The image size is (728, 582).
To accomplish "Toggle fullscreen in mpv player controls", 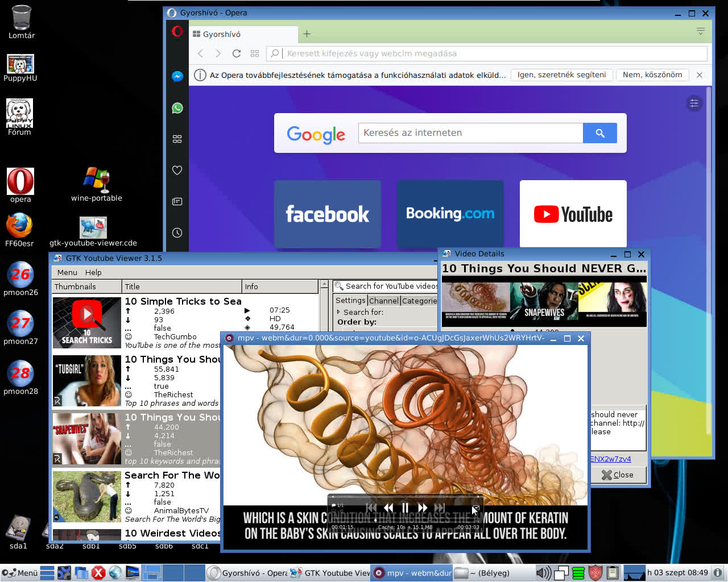I will pos(476,508).
